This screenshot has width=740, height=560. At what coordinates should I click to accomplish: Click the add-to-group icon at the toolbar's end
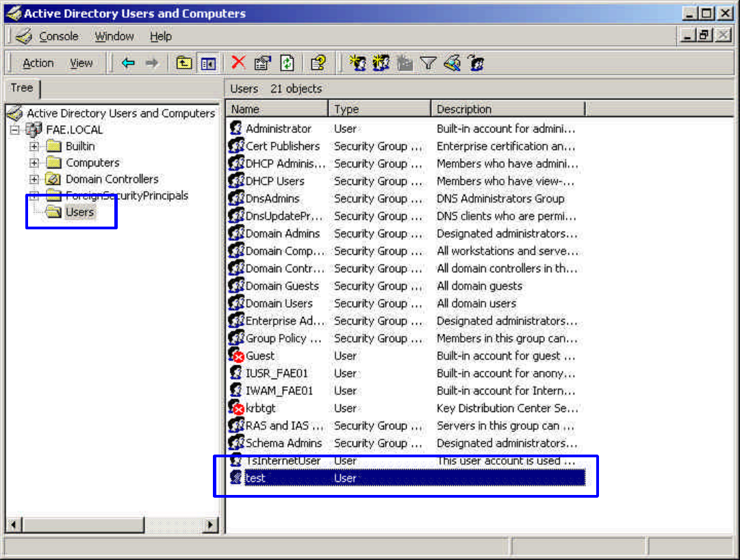point(476,63)
